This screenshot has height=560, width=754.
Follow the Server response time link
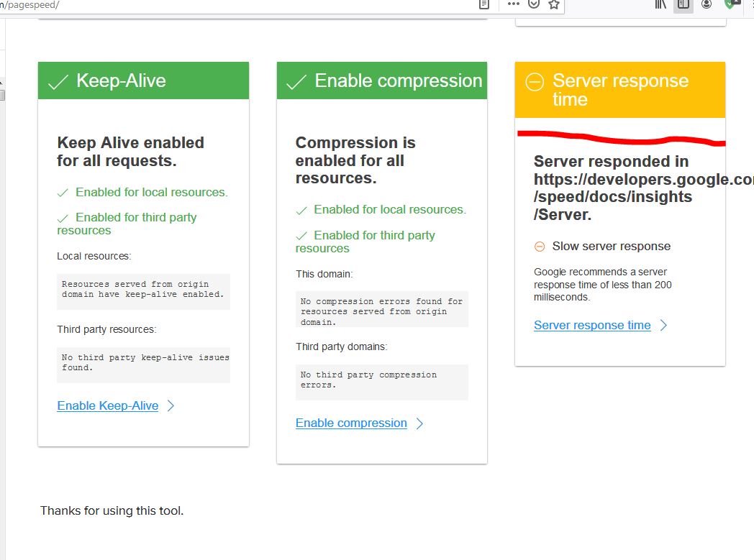[x=592, y=325]
